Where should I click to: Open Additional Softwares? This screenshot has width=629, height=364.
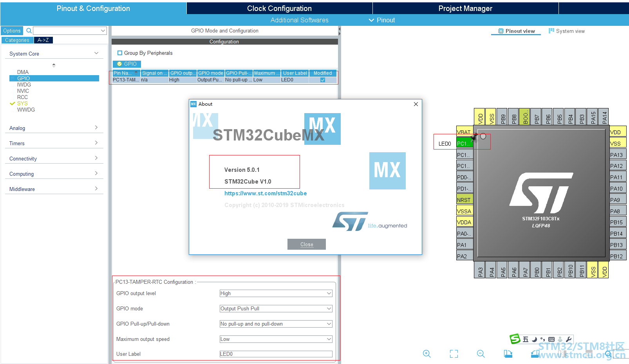[x=300, y=20]
